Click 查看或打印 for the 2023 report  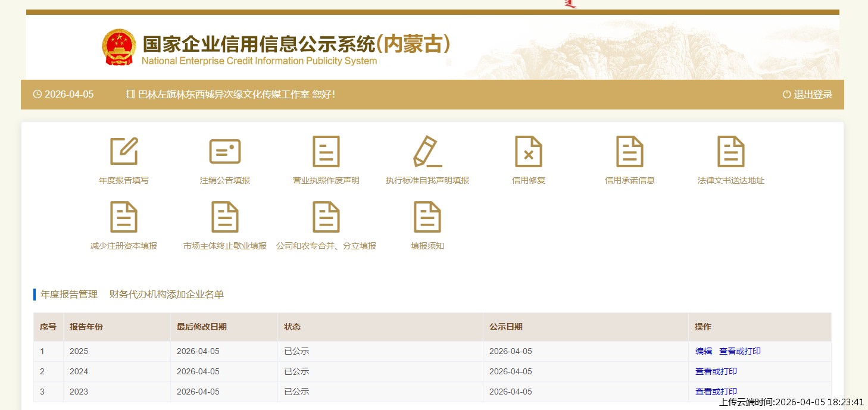coord(716,392)
